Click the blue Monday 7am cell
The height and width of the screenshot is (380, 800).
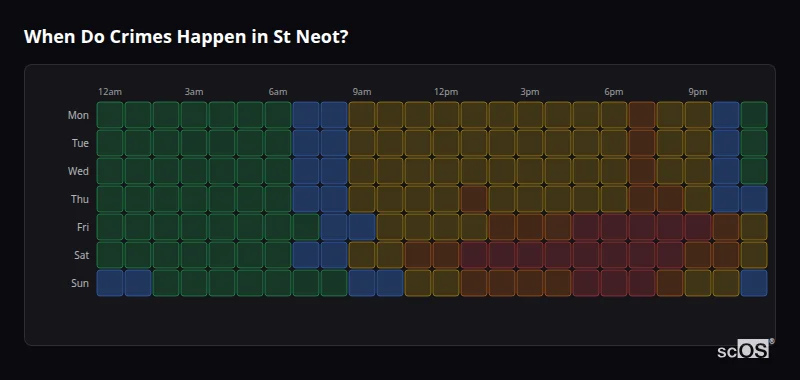pyautogui.click(x=306, y=115)
